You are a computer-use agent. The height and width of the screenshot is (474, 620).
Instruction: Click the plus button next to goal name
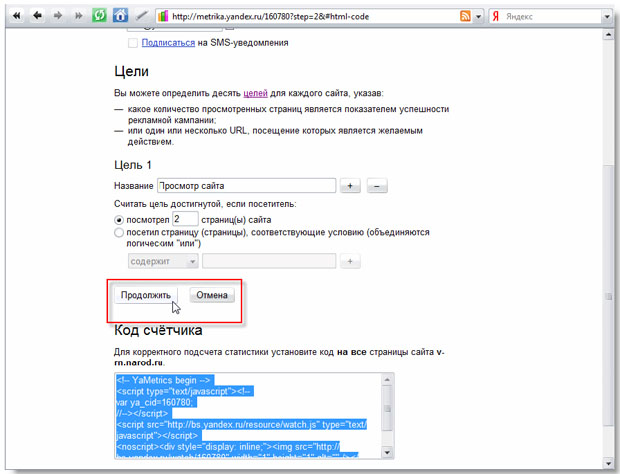351,186
